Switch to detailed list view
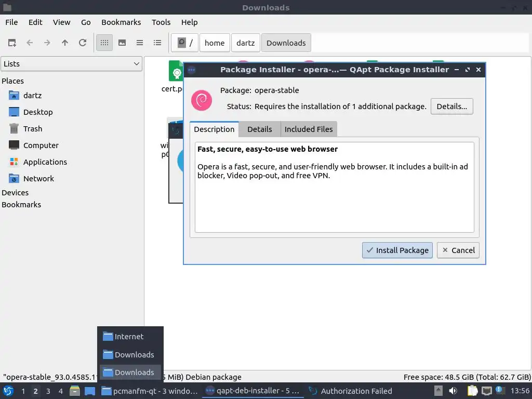 (x=157, y=43)
